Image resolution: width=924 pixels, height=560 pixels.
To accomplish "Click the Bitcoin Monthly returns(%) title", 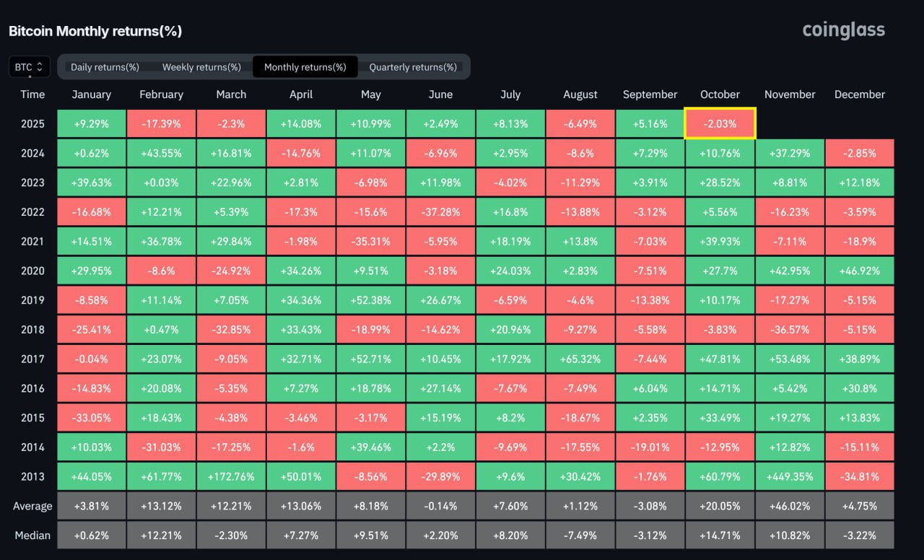I will [x=95, y=31].
